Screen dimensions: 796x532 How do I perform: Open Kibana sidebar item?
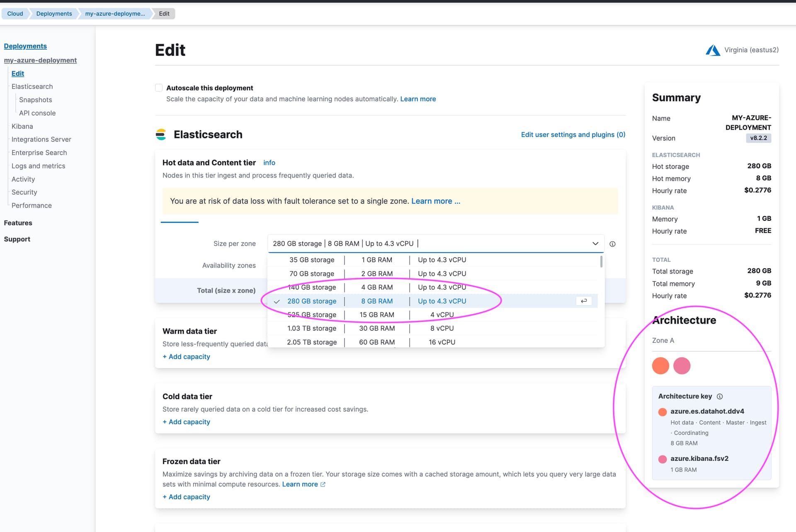pyautogui.click(x=22, y=126)
